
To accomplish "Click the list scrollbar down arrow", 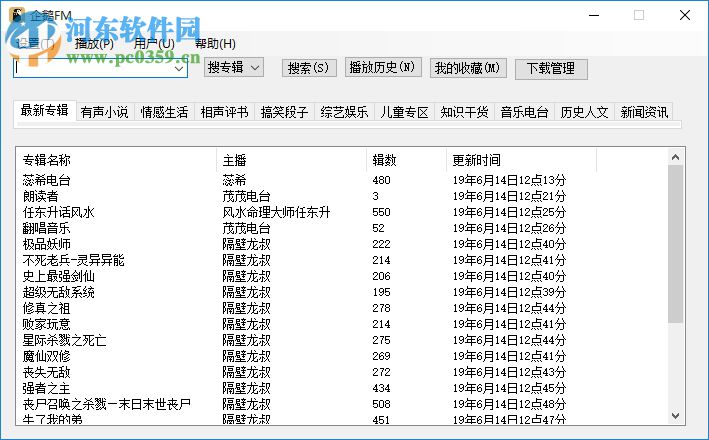I will pyautogui.click(x=676, y=416).
